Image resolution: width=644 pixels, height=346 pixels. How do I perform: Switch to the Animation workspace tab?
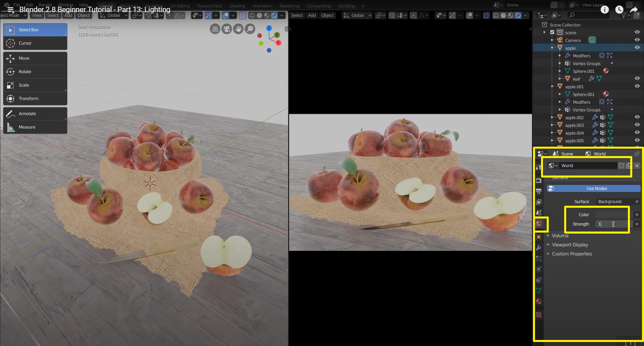coord(262,6)
